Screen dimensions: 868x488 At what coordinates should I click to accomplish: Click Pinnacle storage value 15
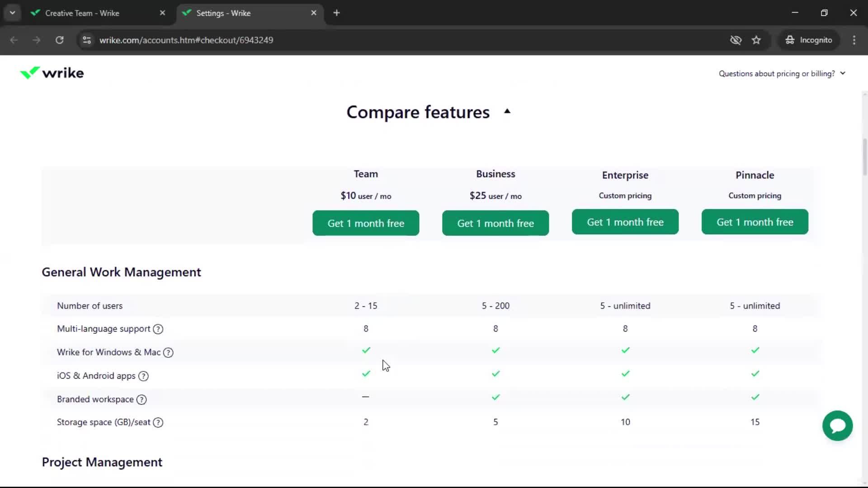click(x=755, y=422)
